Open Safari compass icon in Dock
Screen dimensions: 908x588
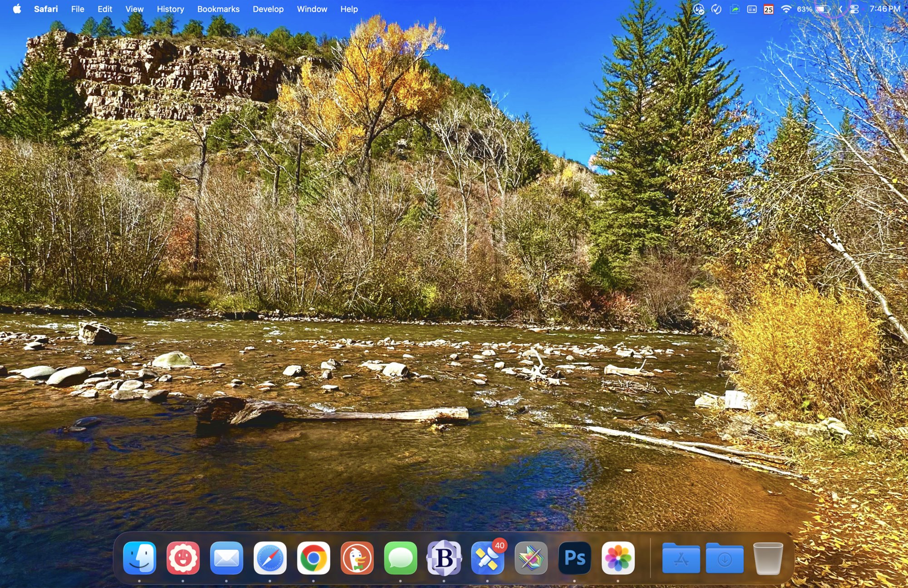coord(270,558)
